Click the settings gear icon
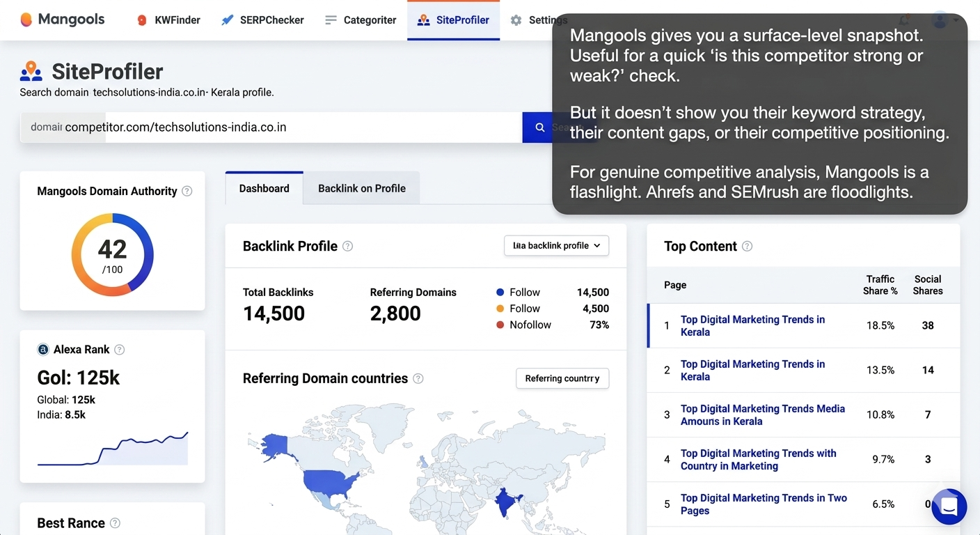This screenshot has width=980, height=535. tap(516, 20)
